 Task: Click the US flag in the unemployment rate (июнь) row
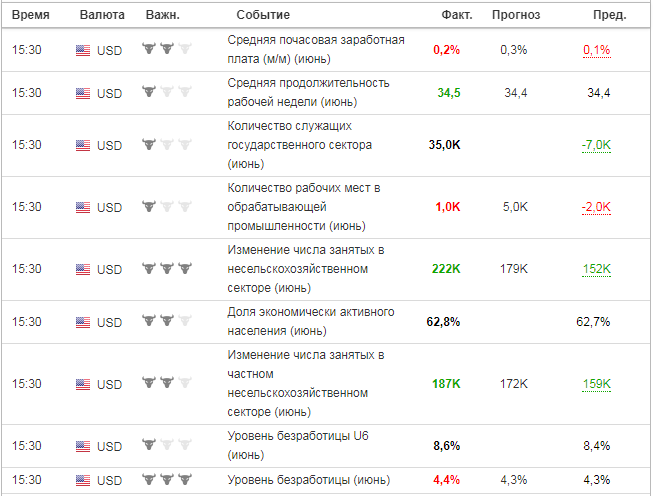tap(83, 480)
